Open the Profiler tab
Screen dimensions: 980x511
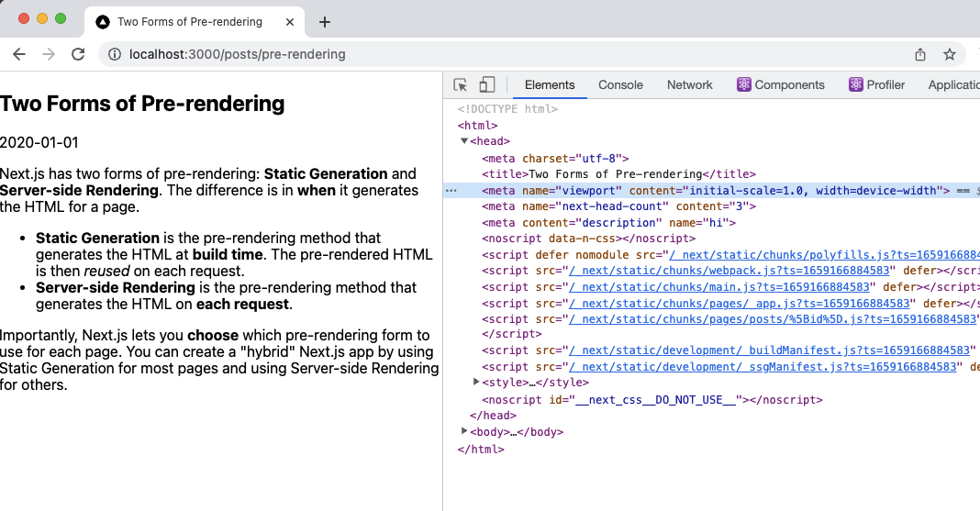(877, 85)
